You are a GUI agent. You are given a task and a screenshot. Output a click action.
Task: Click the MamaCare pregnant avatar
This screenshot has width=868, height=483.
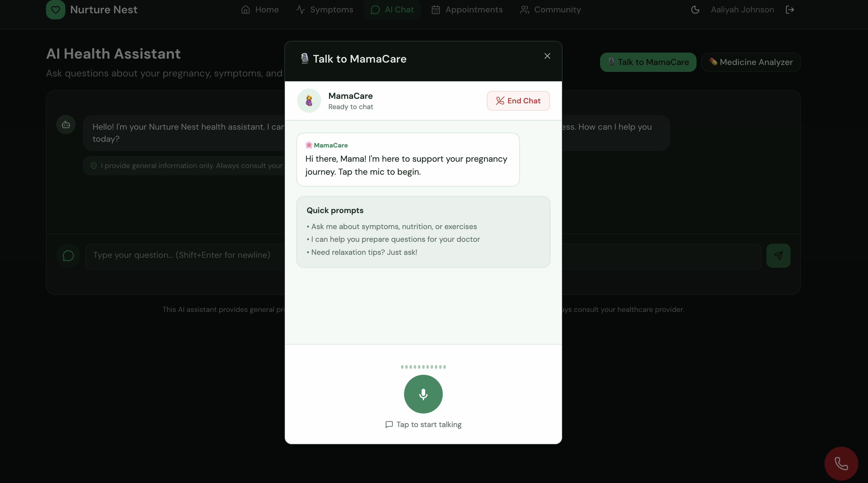click(x=309, y=101)
